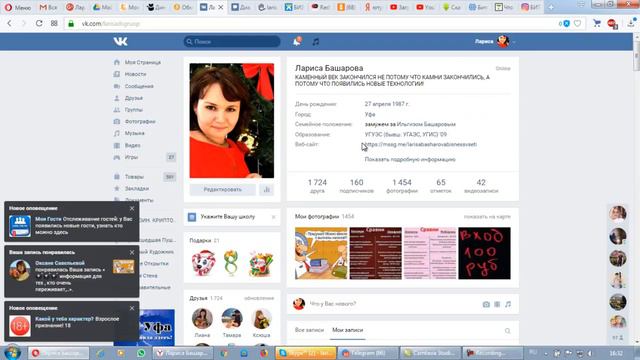
Task: Switch to the Все записи tab
Action: [309, 330]
